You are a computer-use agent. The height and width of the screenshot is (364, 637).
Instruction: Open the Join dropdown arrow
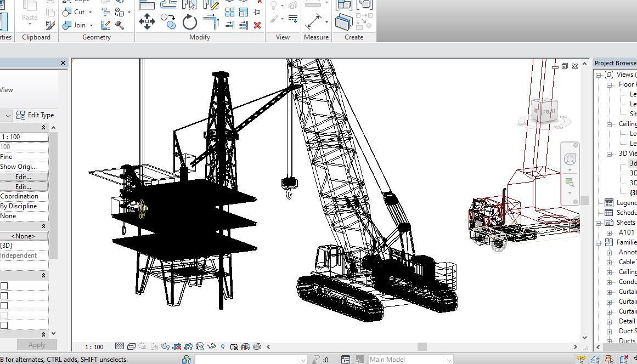(x=91, y=25)
